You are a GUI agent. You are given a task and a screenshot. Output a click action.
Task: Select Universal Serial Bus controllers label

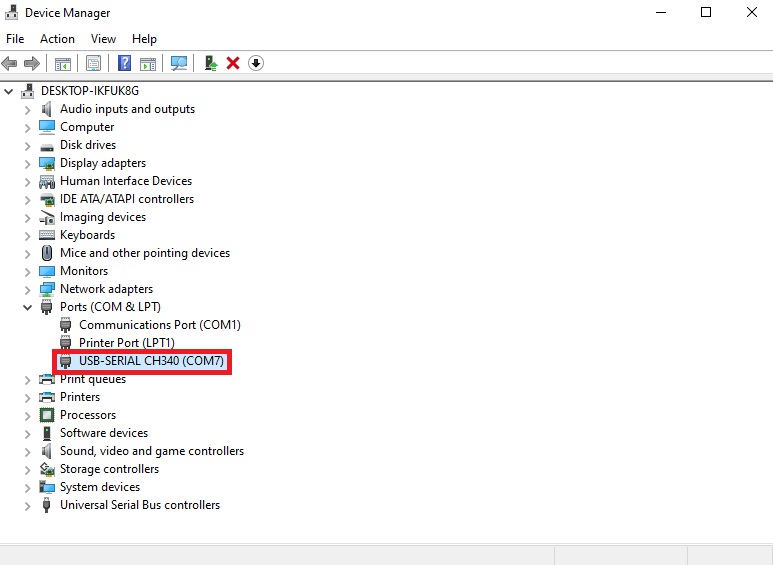tap(140, 505)
